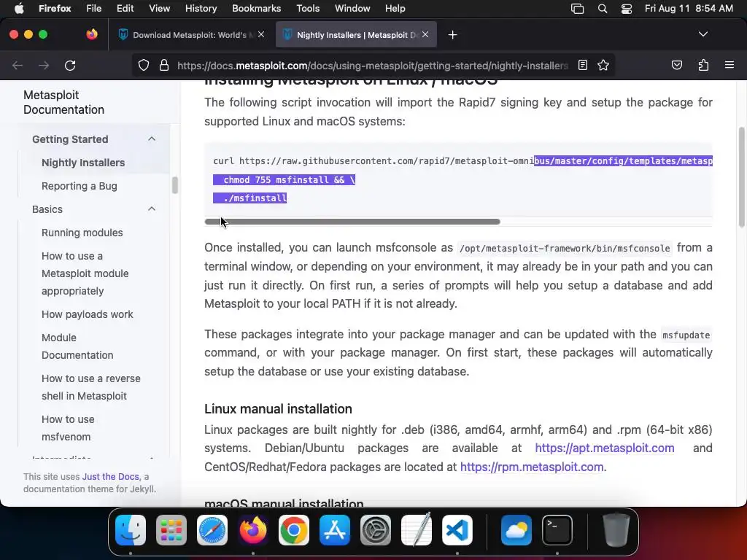Open the Firefox hamburger application menu
Image resolution: width=747 pixels, height=560 pixels.
[729, 65]
